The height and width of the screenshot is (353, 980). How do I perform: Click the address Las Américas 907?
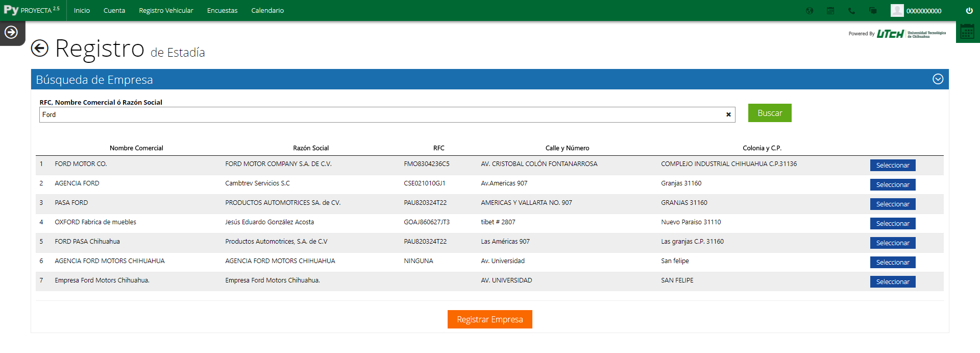point(505,242)
